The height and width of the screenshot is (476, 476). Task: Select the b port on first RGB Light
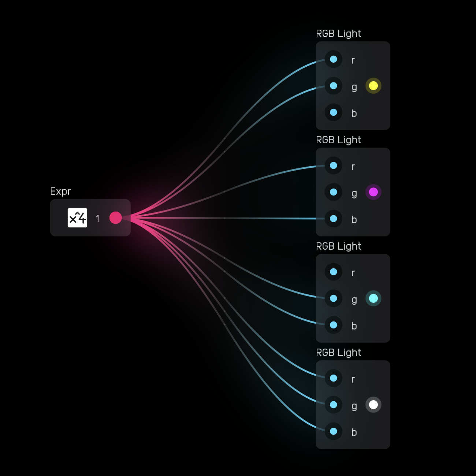333,113
